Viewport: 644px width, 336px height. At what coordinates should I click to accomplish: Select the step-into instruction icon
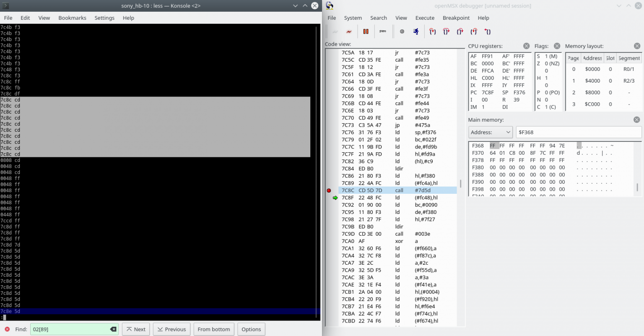tap(432, 31)
